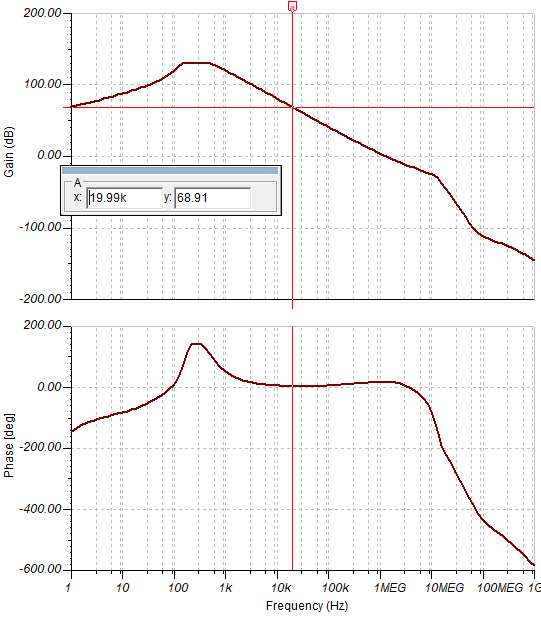541x617 pixels.
Task: Click the cursor A y-value field 68.91
Action: point(212,198)
